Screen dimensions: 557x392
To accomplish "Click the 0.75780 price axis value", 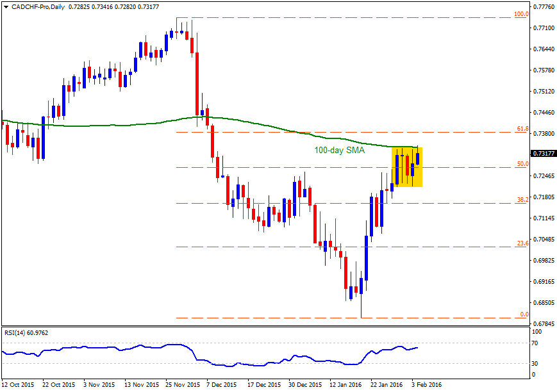I will (544, 70).
